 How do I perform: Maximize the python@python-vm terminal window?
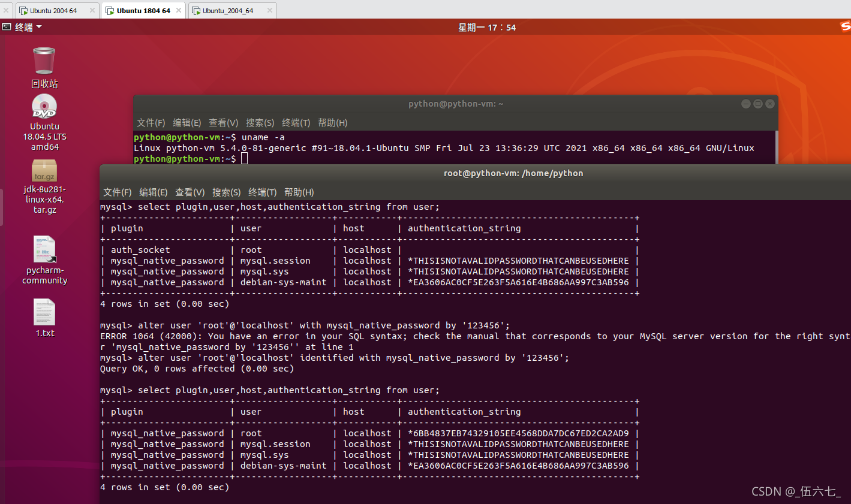click(x=758, y=104)
